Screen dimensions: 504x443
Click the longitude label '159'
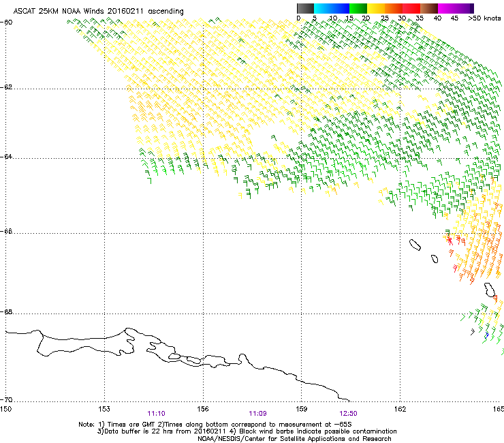[301, 409]
